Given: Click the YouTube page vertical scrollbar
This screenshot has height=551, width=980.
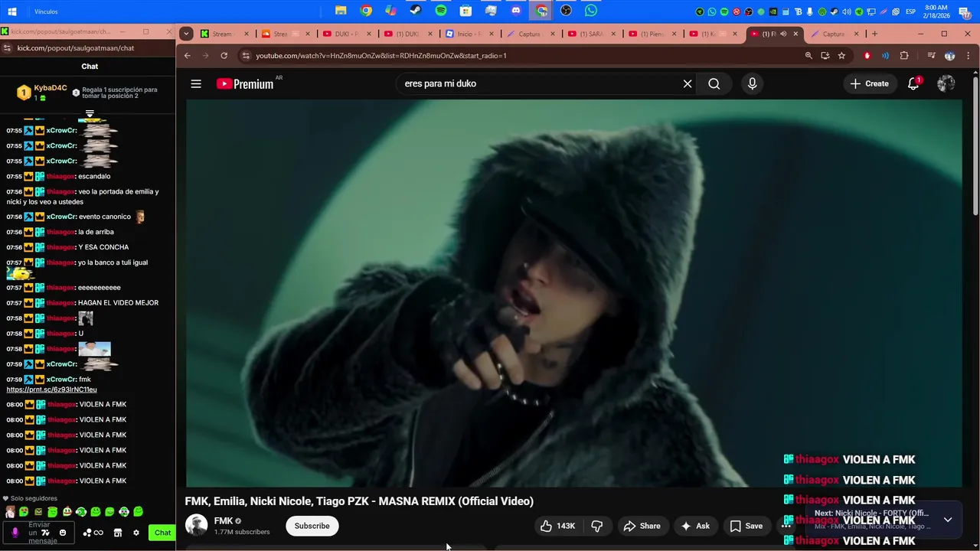Looking at the screenshot, I should [x=975, y=145].
